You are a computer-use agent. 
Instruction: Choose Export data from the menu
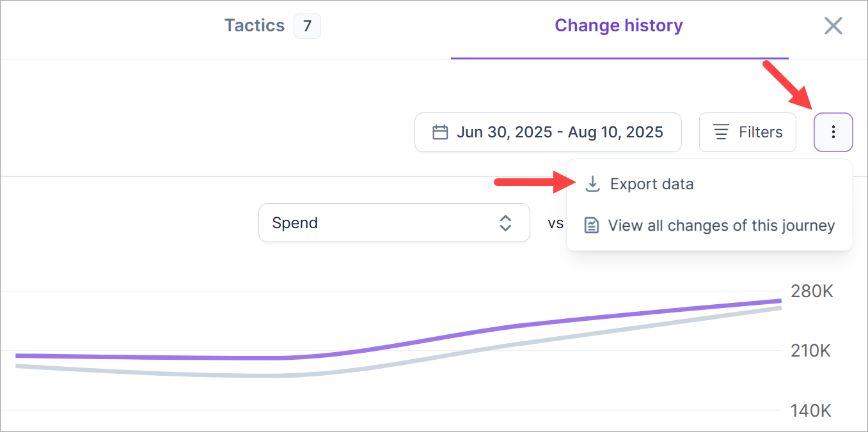pos(651,184)
